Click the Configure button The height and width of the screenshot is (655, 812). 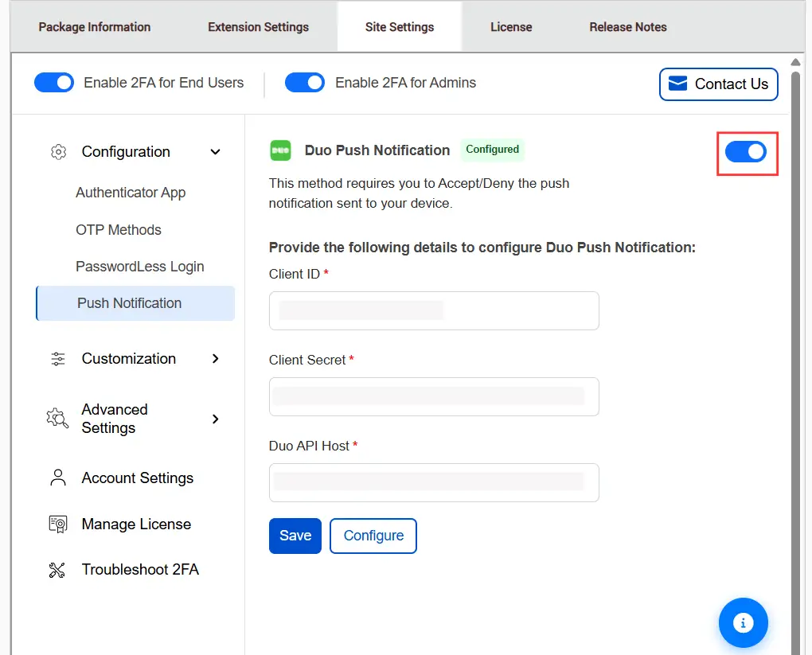tap(373, 536)
